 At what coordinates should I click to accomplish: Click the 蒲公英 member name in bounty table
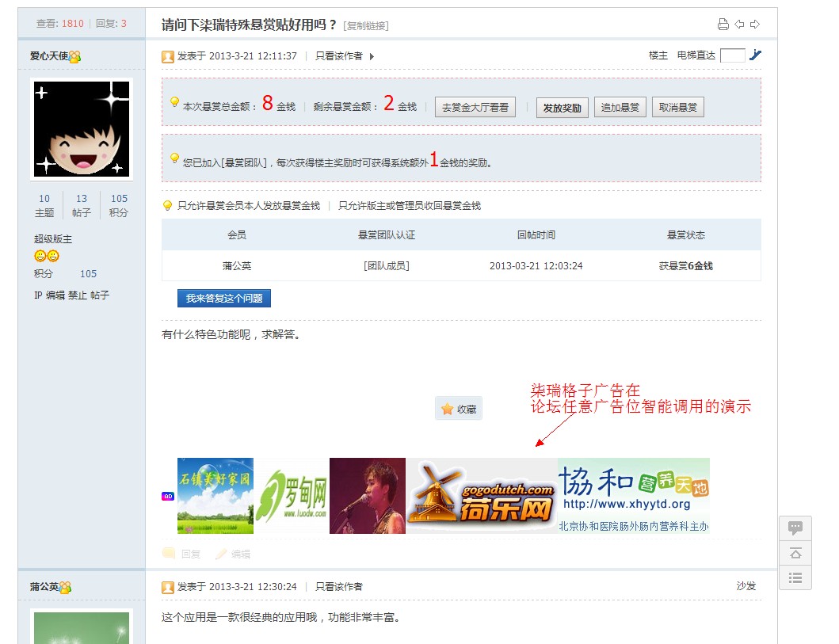(x=237, y=266)
